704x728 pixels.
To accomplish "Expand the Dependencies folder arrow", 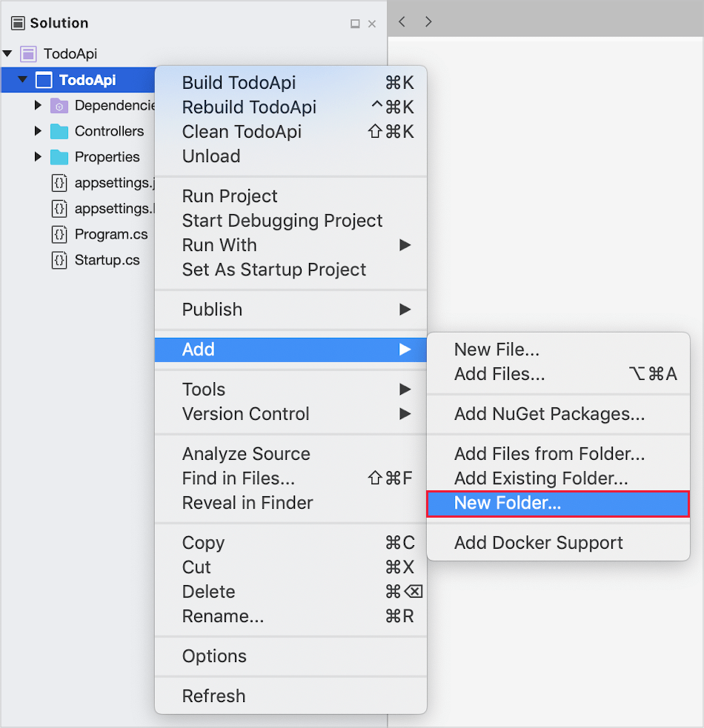I will pos(38,106).
